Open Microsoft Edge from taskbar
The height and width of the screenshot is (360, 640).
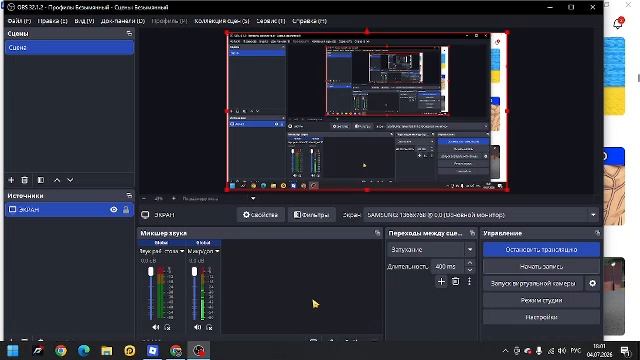(x=84, y=351)
